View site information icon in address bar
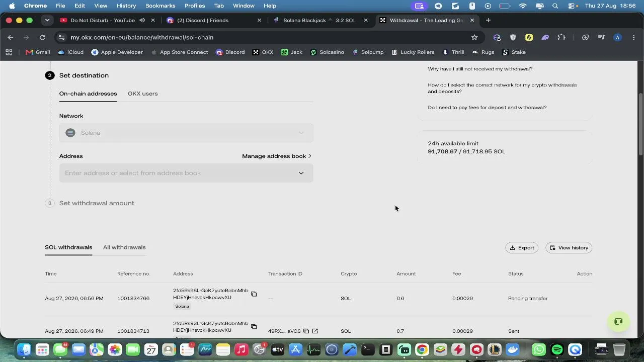Screen dimensions: 644x362 pyautogui.click(x=61, y=37)
